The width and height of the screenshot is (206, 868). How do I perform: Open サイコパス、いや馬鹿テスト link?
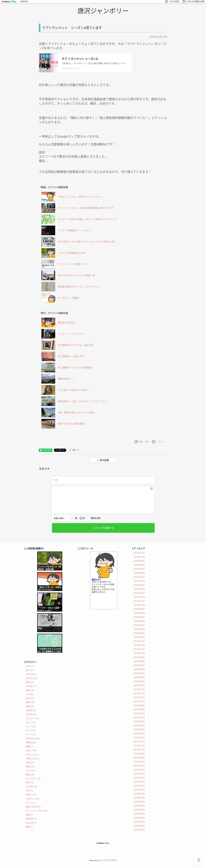point(72,264)
